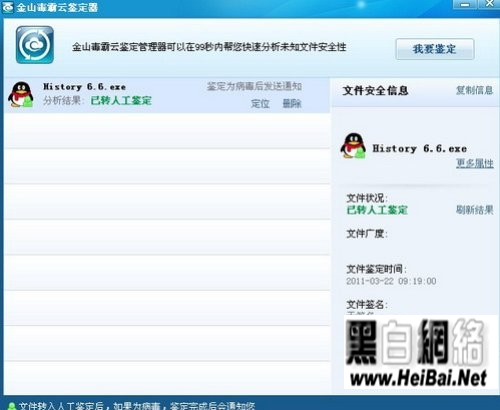The width and height of the screenshot is (500, 410).
Task: Click the 文件安全信息 panel header
Action: point(375,90)
